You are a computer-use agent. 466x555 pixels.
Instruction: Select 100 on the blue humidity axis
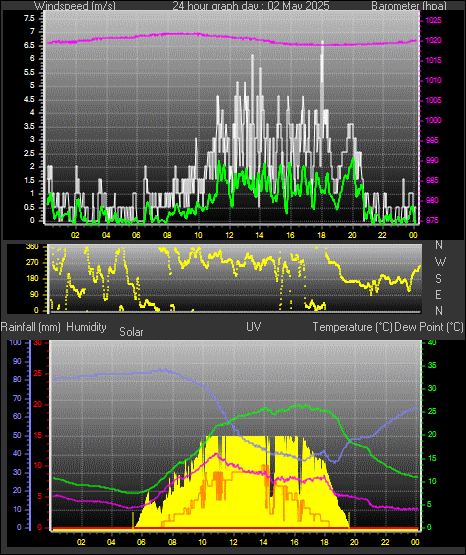point(16,342)
